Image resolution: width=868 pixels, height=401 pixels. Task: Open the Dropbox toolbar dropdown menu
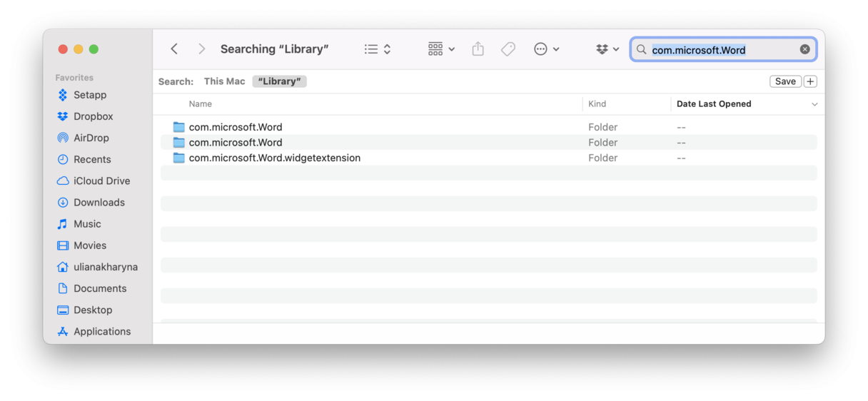607,49
